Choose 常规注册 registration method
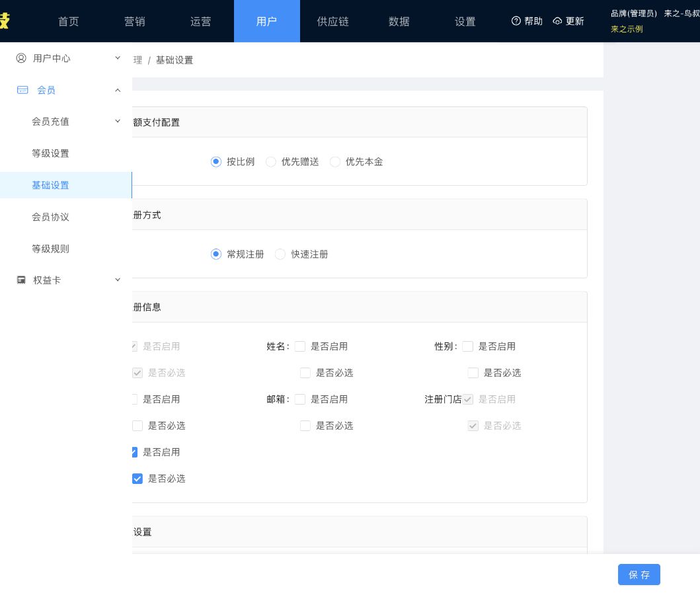The width and height of the screenshot is (700, 595). tap(216, 254)
